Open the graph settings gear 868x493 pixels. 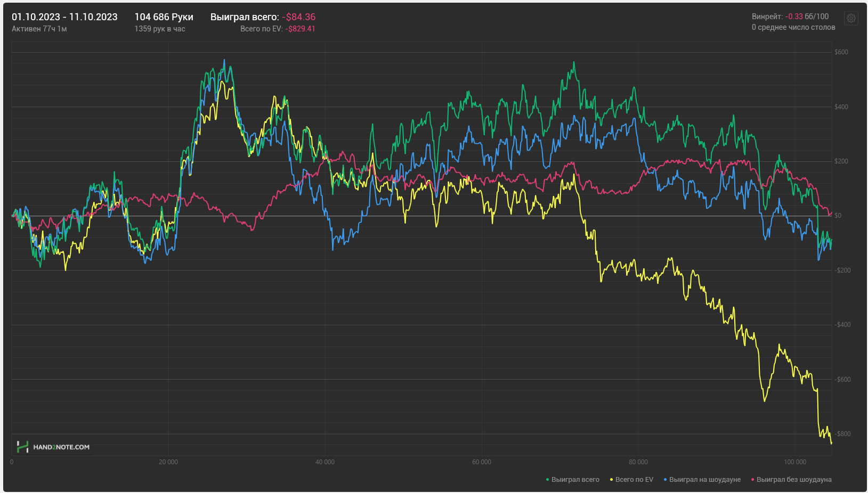(851, 18)
